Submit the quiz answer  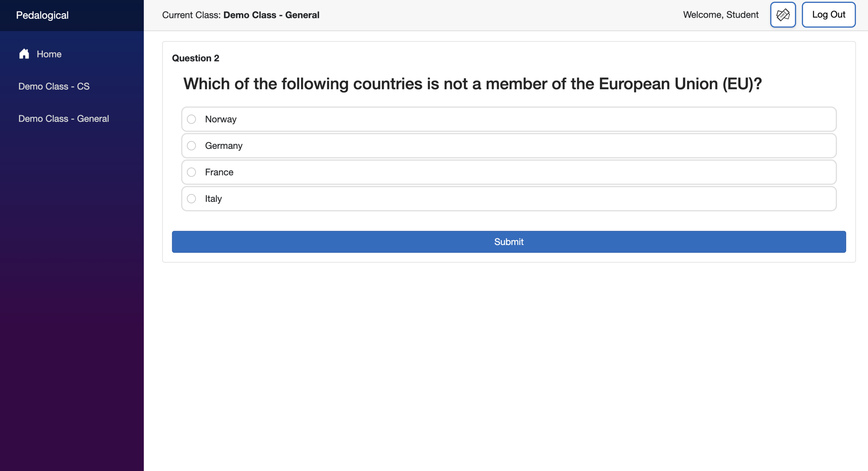pos(509,241)
